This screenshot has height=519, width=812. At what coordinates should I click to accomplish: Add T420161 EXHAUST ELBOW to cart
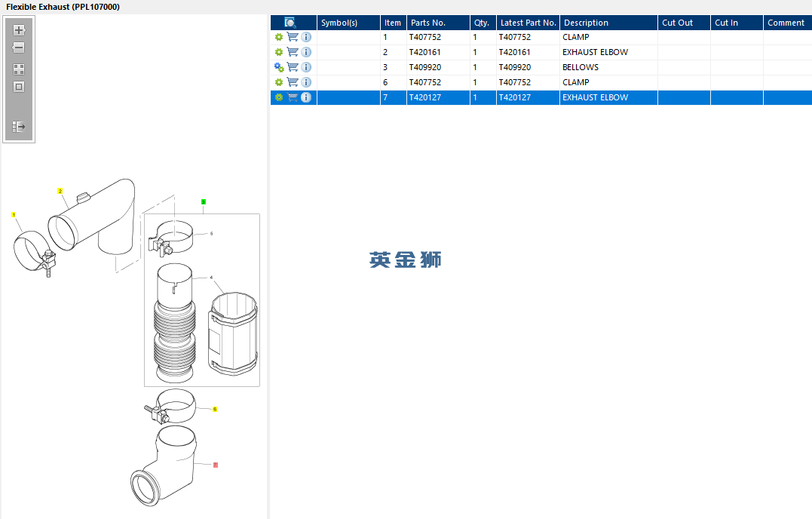293,52
